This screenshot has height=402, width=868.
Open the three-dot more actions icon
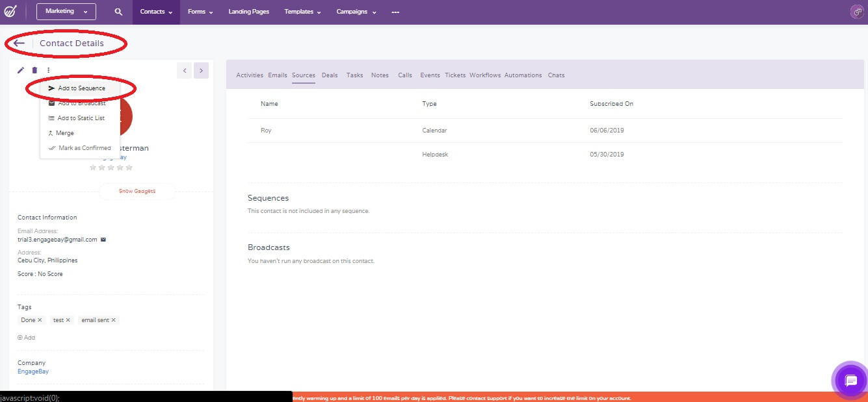coord(48,69)
